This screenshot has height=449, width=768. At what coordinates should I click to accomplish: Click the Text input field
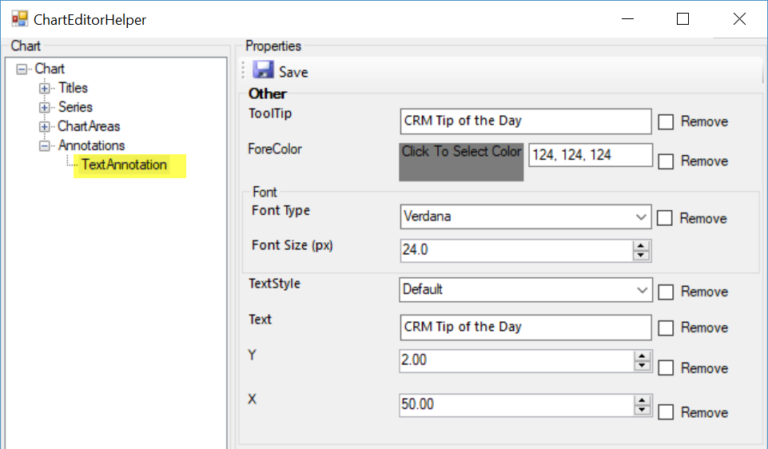click(524, 327)
